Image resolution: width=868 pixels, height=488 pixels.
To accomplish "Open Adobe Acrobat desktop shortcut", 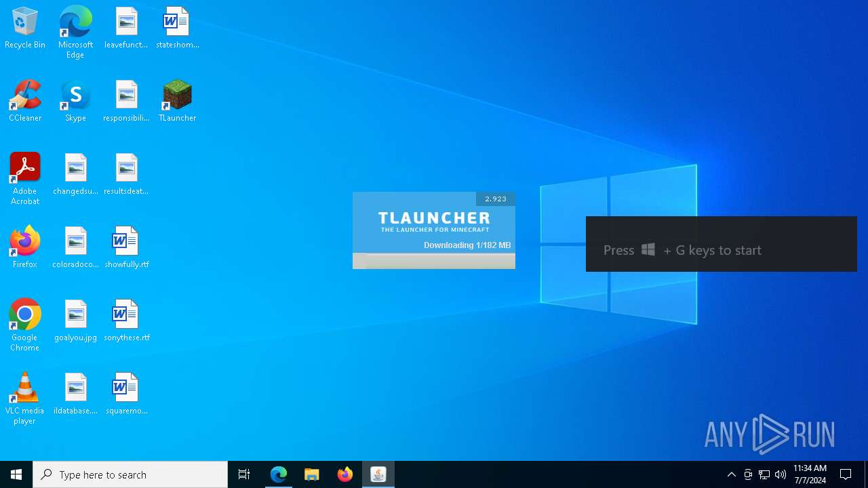I will point(25,179).
